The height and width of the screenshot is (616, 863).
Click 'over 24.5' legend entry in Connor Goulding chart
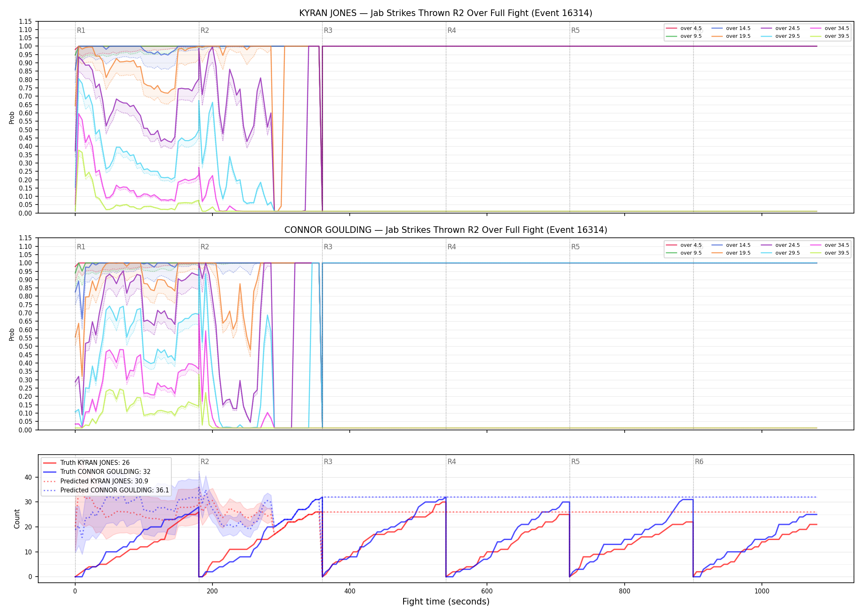coord(780,245)
